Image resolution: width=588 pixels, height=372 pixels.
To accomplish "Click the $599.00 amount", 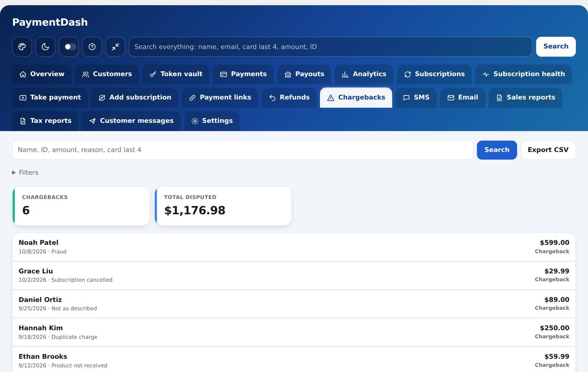I will pyautogui.click(x=554, y=243).
